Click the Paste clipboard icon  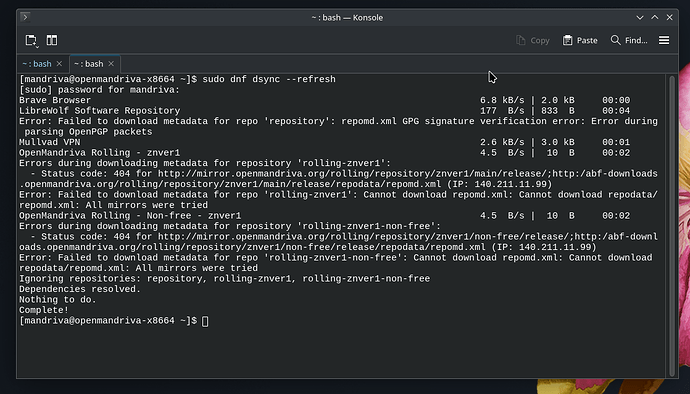click(568, 41)
